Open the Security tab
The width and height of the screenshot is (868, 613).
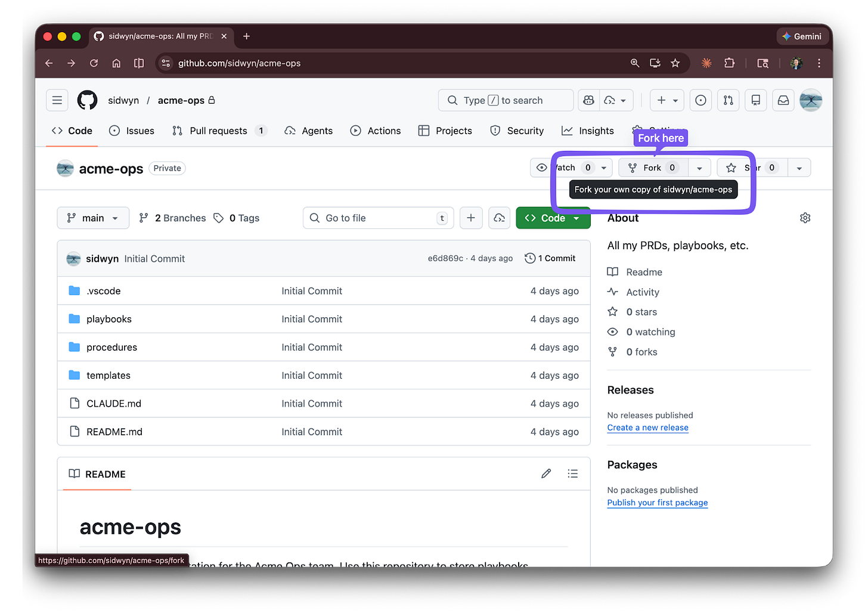517,131
